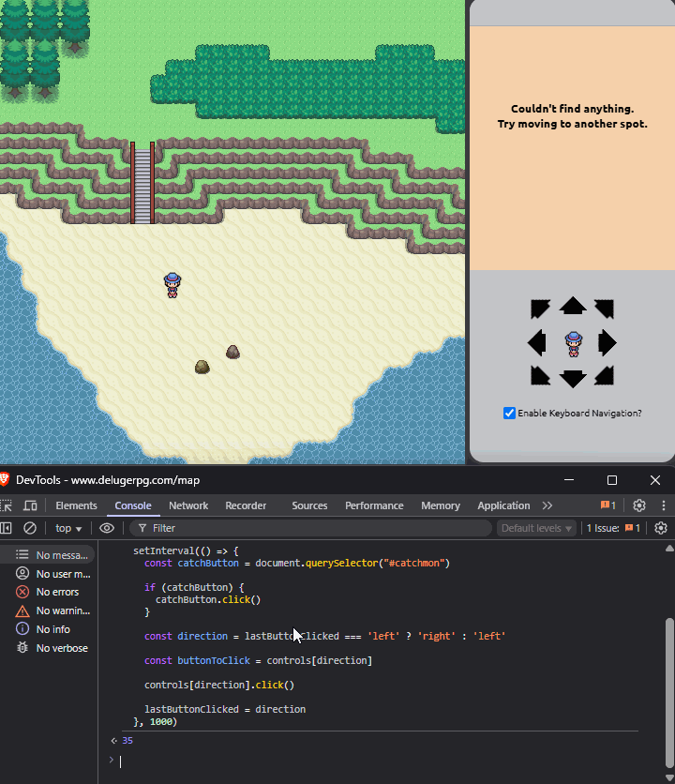Move diagonally with the down-left arrow

pos(540,375)
